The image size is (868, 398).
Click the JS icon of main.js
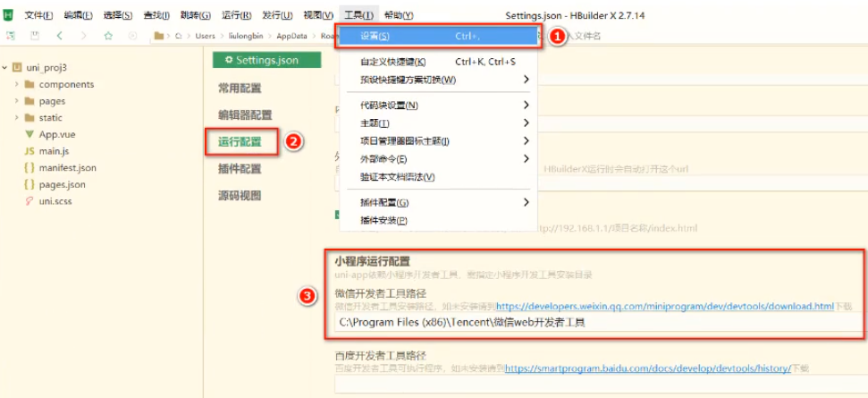point(29,151)
